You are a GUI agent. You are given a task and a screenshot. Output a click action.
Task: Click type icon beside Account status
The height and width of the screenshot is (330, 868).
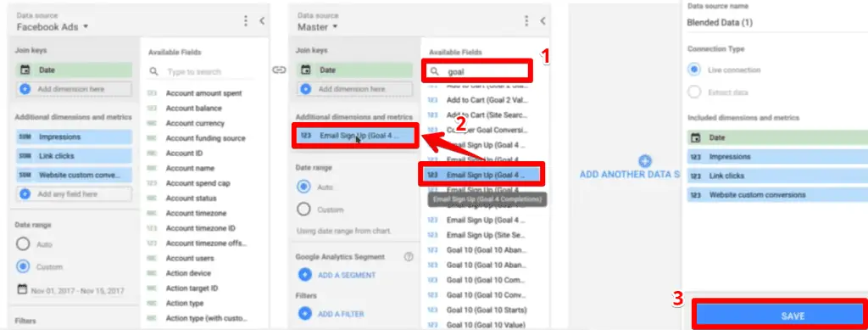click(152, 198)
